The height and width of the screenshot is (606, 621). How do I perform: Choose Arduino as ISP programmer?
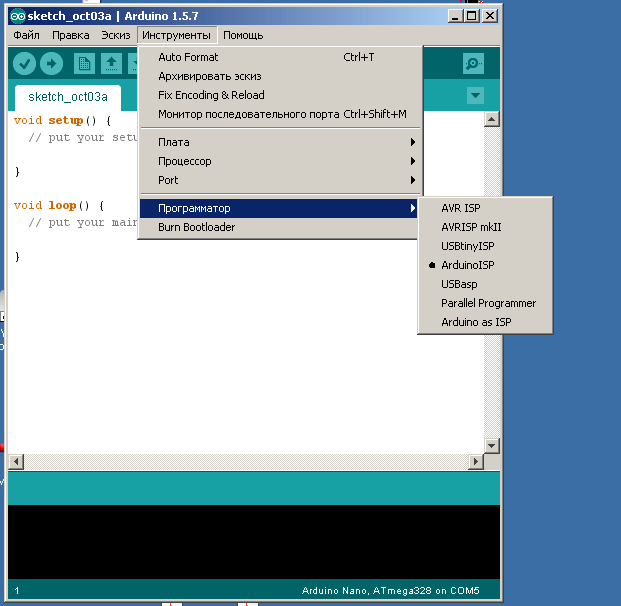[485, 322]
